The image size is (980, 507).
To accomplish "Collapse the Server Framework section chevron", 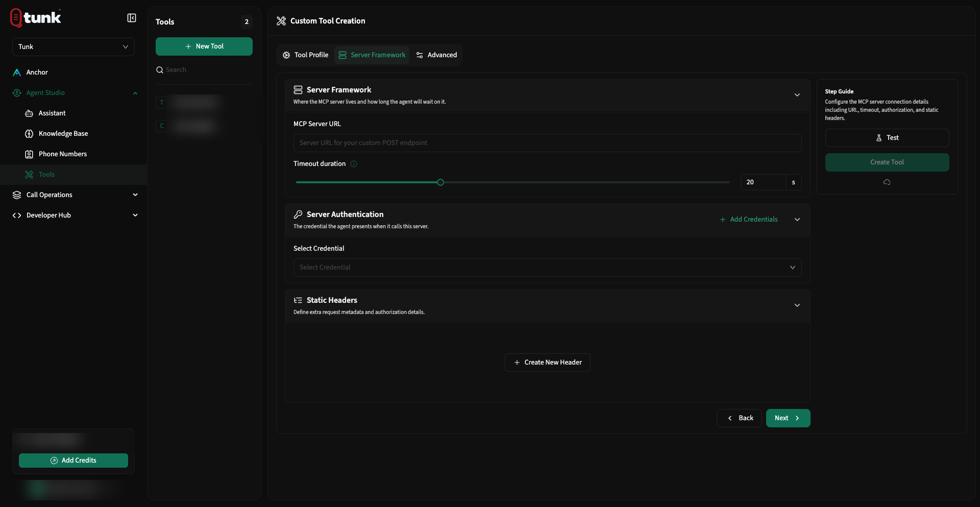I will coord(797,95).
